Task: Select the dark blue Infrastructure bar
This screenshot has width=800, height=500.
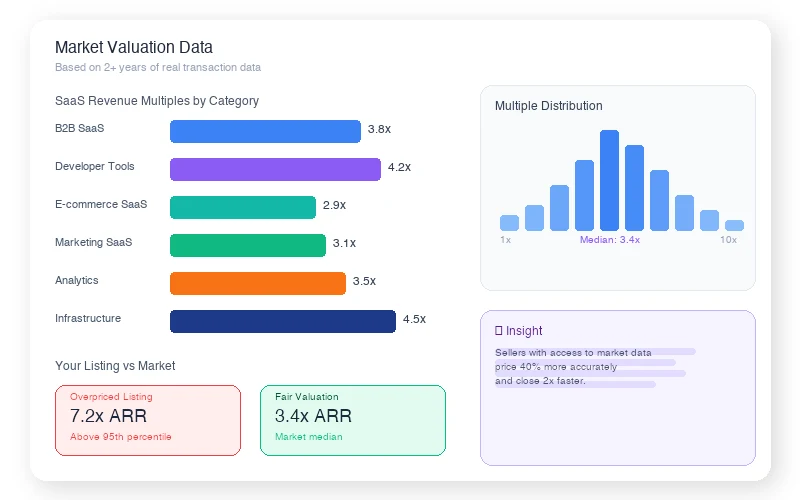Action: click(283, 321)
